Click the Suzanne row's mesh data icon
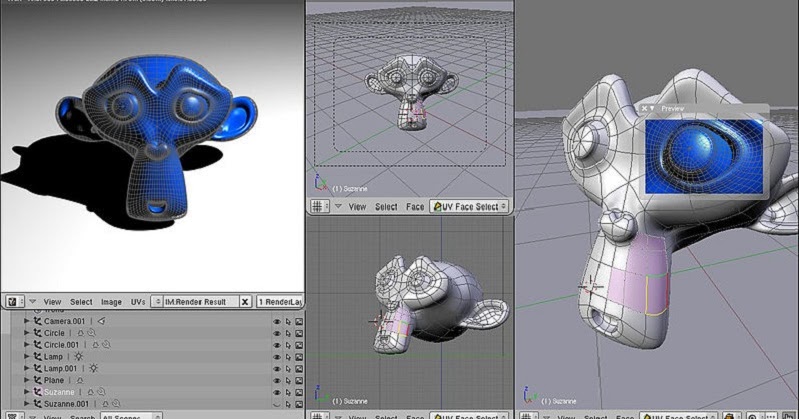This screenshot has height=419, width=799. click(90, 392)
